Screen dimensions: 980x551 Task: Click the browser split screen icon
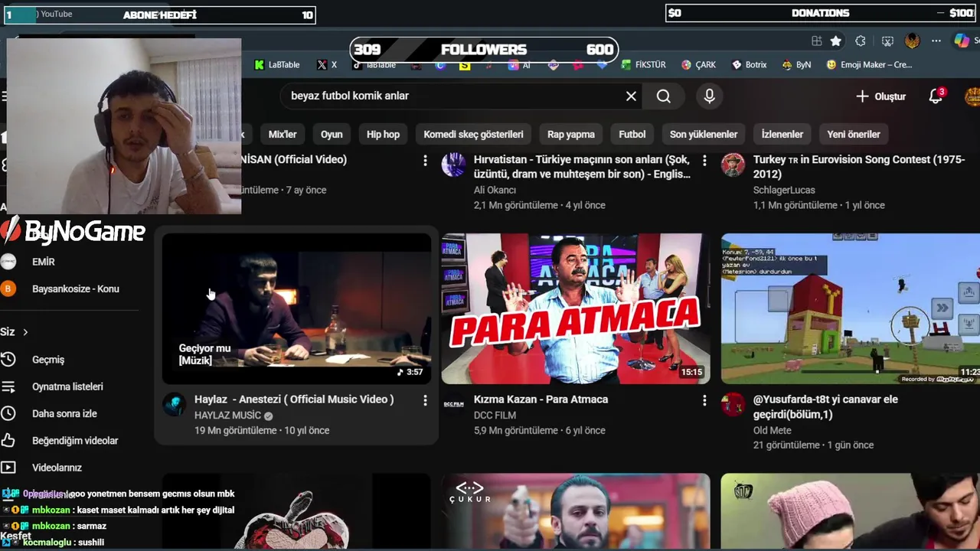click(817, 41)
